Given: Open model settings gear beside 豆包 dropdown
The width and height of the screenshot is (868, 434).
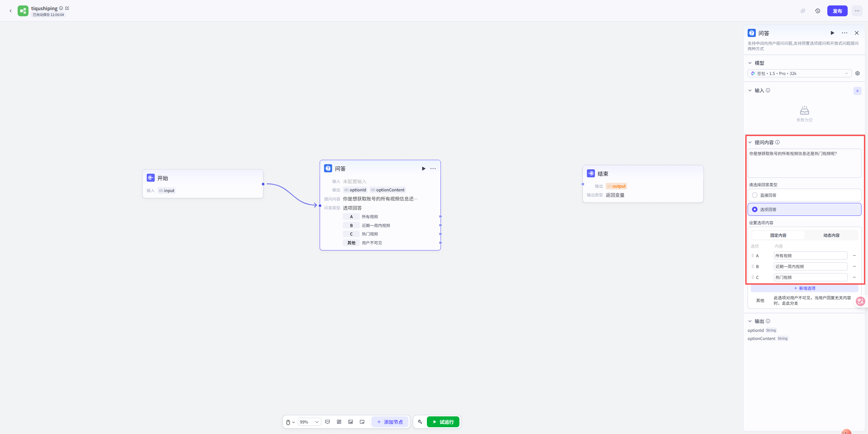Looking at the screenshot, I should [857, 73].
